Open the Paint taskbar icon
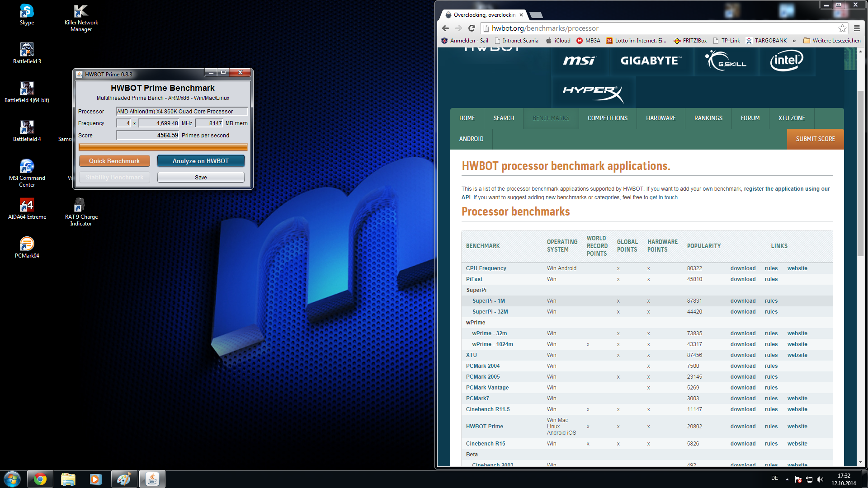 [x=124, y=479]
